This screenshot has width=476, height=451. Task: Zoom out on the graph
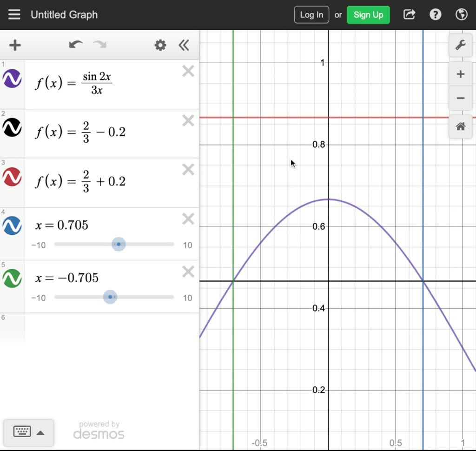click(x=460, y=98)
